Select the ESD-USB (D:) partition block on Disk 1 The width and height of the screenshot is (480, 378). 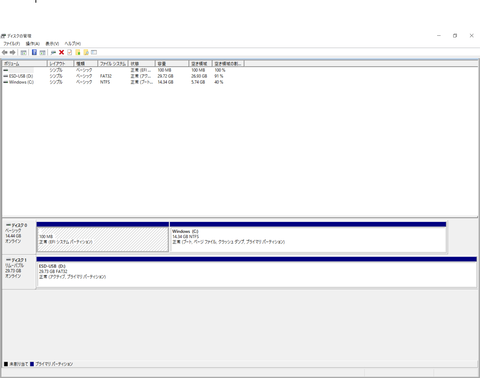[x=256, y=272]
